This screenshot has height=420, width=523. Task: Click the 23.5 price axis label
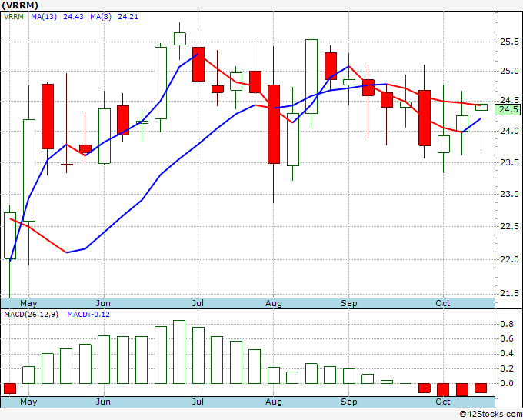tap(509, 162)
